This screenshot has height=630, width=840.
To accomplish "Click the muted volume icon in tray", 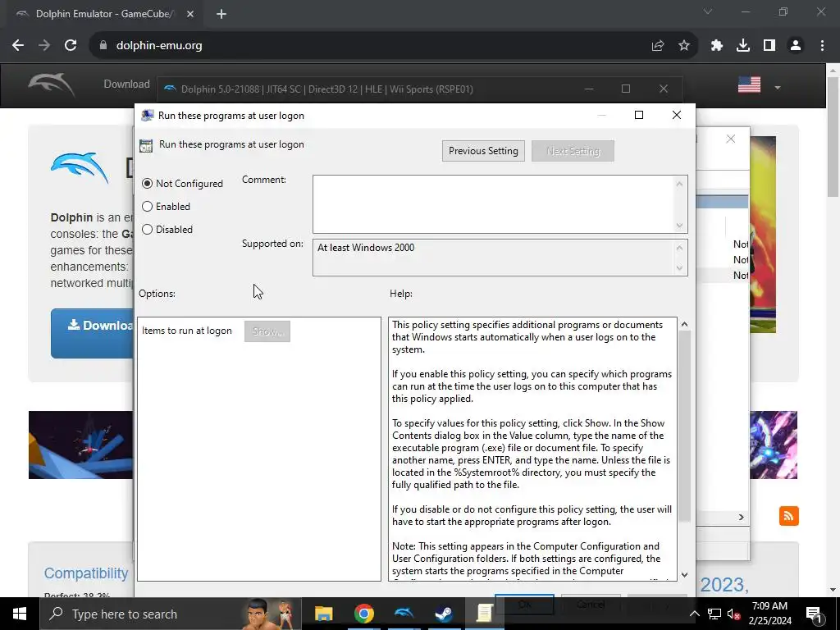I will pos(733,614).
